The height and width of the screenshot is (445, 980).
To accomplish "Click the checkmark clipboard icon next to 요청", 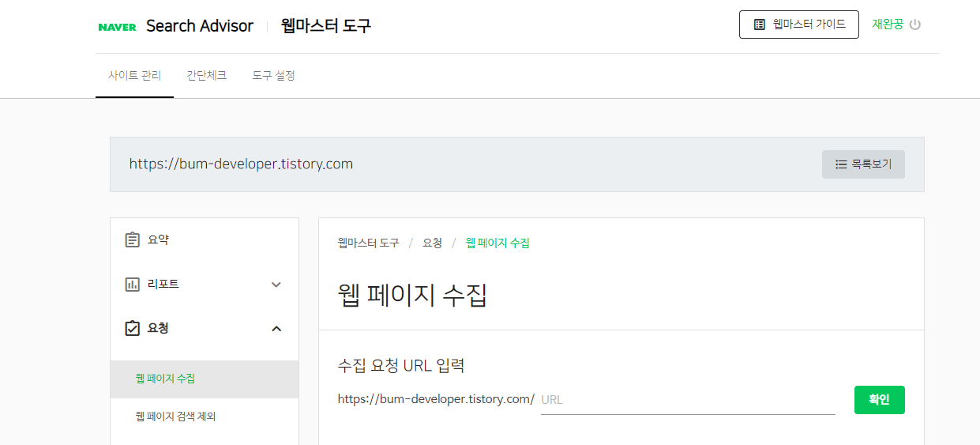I will point(133,328).
